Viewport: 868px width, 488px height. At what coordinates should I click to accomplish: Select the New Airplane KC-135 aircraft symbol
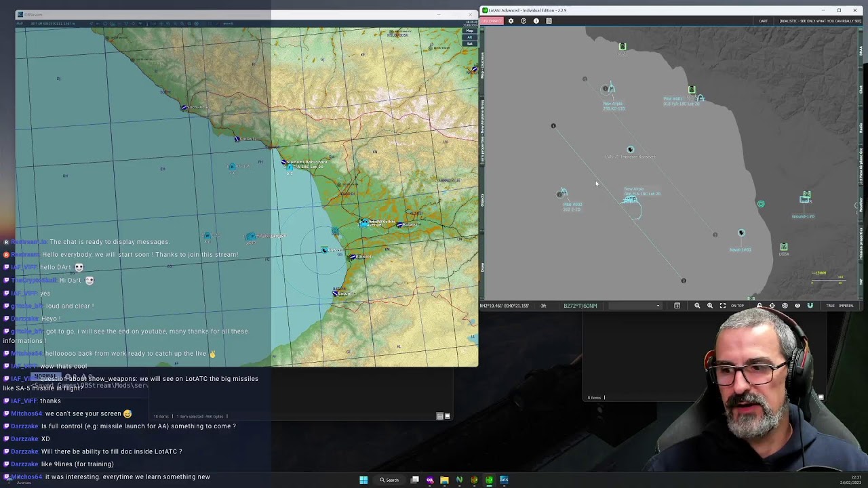point(611,89)
